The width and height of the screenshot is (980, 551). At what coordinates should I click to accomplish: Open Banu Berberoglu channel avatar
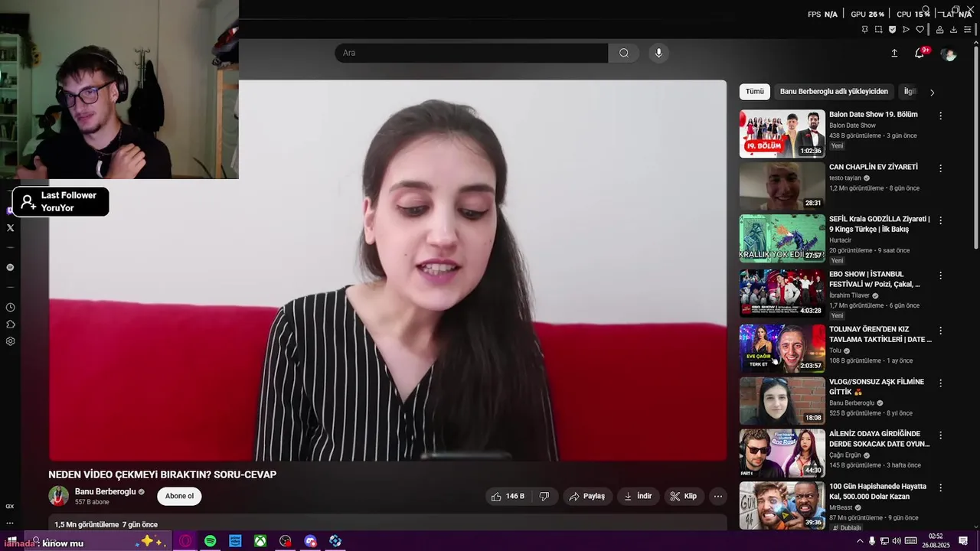[x=59, y=496]
